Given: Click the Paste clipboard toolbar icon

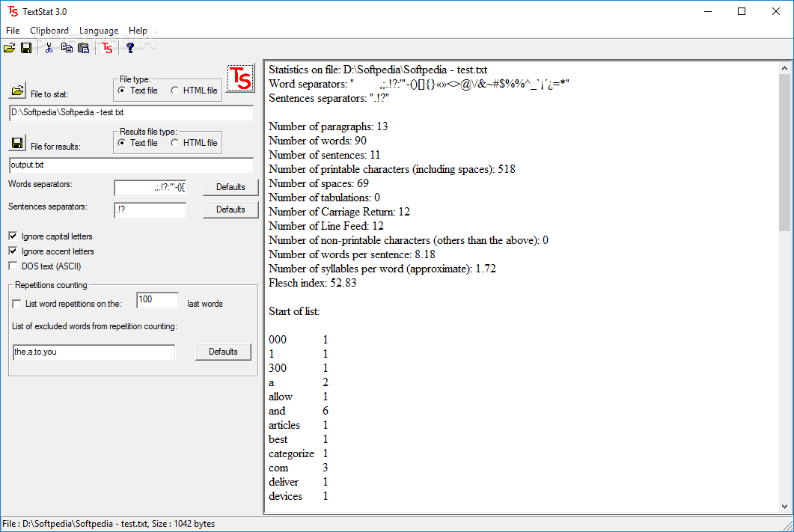Looking at the screenshot, I should point(84,48).
